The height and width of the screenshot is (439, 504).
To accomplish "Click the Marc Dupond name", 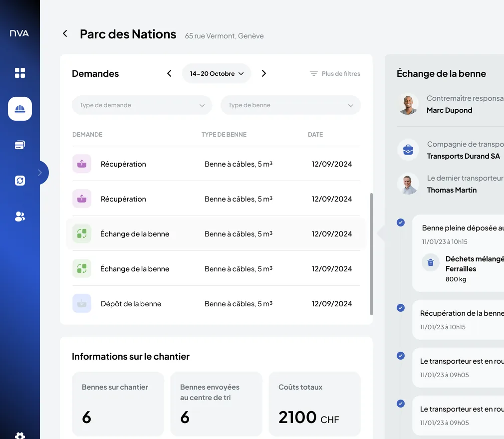I will pyautogui.click(x=449, y=110).
